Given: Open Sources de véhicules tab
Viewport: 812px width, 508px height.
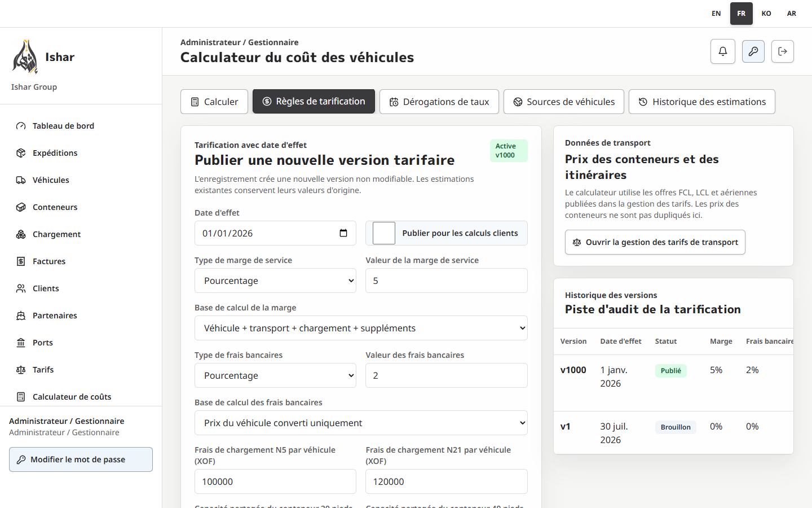Looking at the screenshot, I should pos(564,102).
